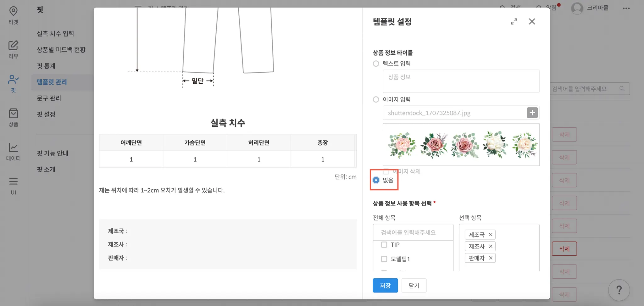Open the 상품 sidebar section
Viewport: 644px width, 306px height.
(x=13, y=117)
